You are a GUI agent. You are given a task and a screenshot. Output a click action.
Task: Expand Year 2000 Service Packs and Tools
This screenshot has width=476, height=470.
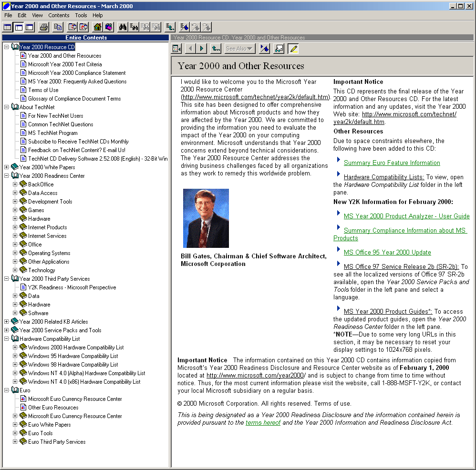pyautogui.click(x=6, y=330)
